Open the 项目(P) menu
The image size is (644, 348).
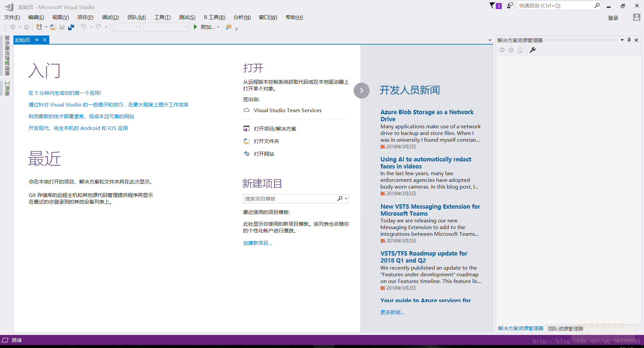point(85,17)
